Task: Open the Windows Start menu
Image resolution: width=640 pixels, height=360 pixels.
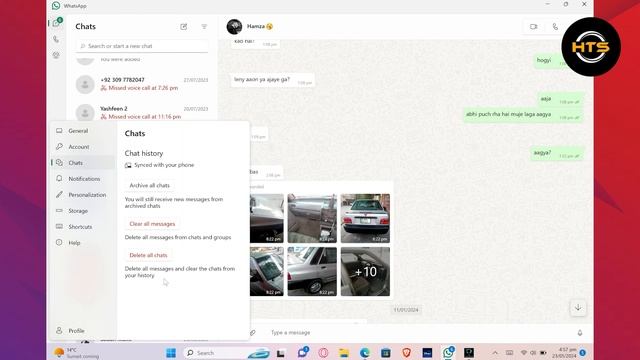Action: (171, 353)
